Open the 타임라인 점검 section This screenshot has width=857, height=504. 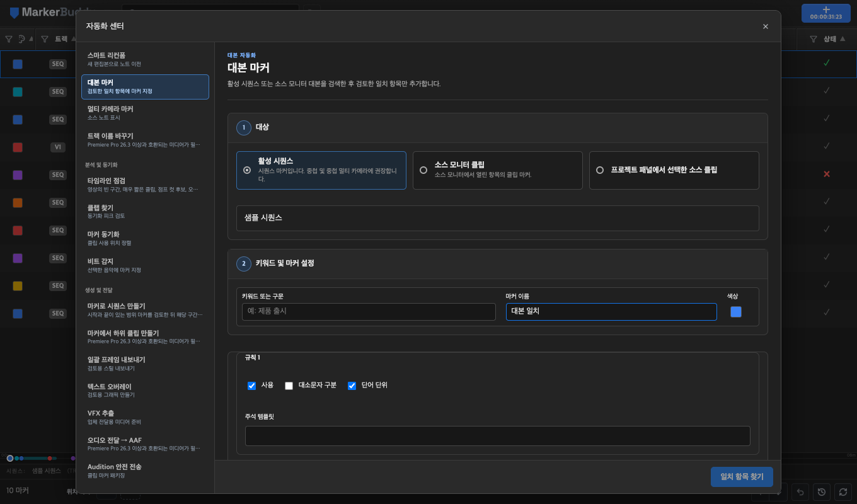tap(145, 185)
